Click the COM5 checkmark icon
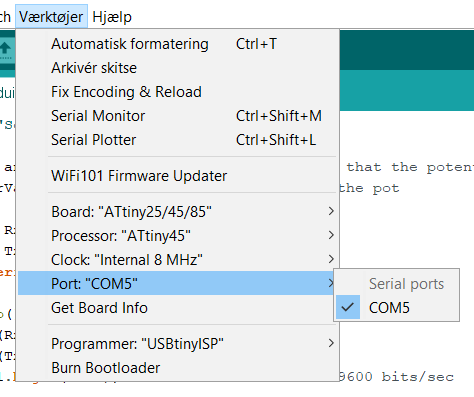Viewport: 474px width, 397px height. click(348, 307)
